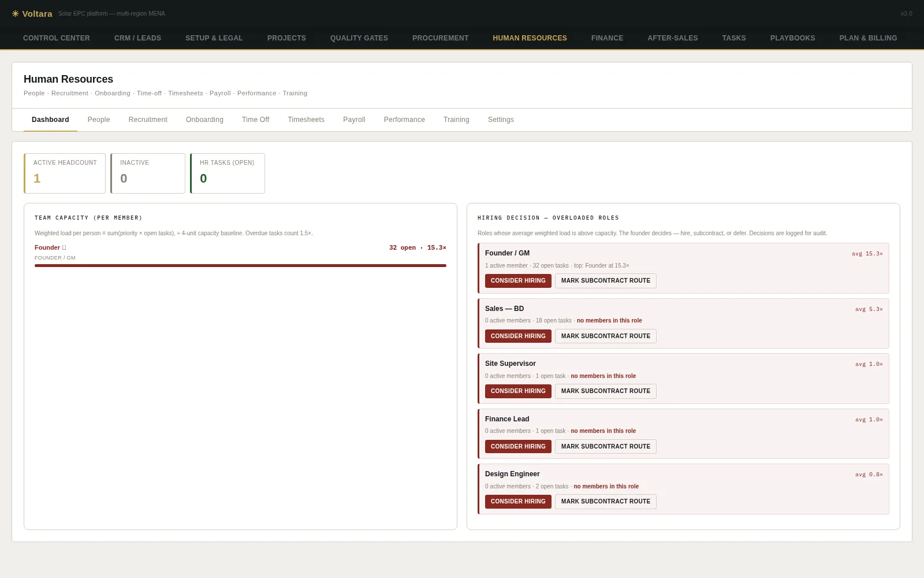Click the "avg 15.3×" value
Screen dimensions: 924x578
867,254
